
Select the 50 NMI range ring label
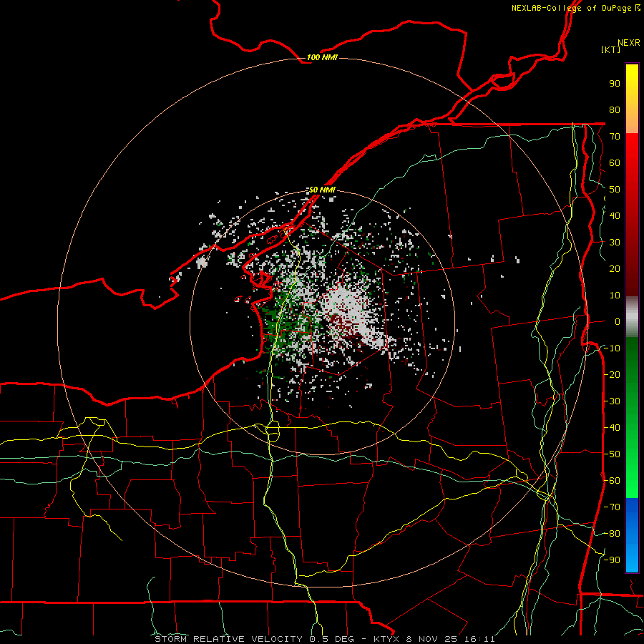coord(322,190)
